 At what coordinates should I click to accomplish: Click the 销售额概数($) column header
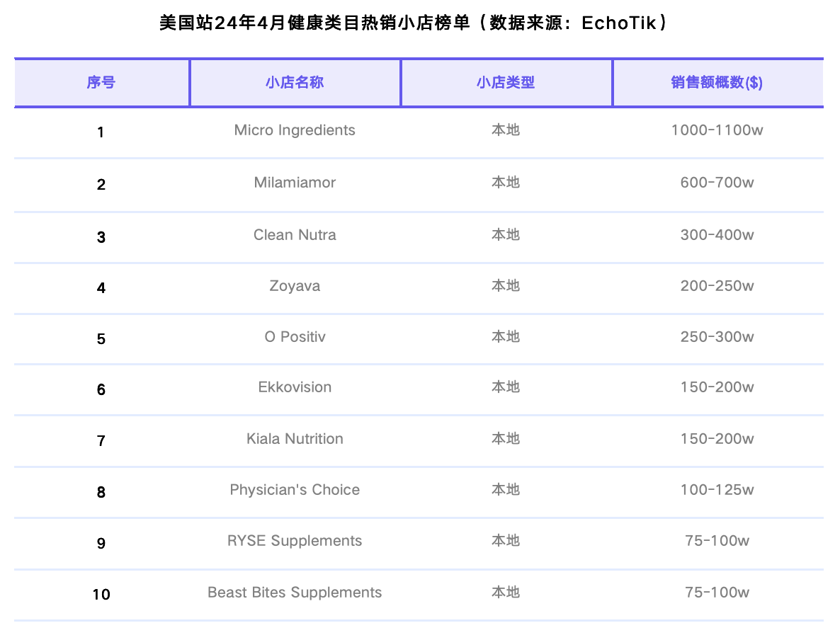pos(717,83)
